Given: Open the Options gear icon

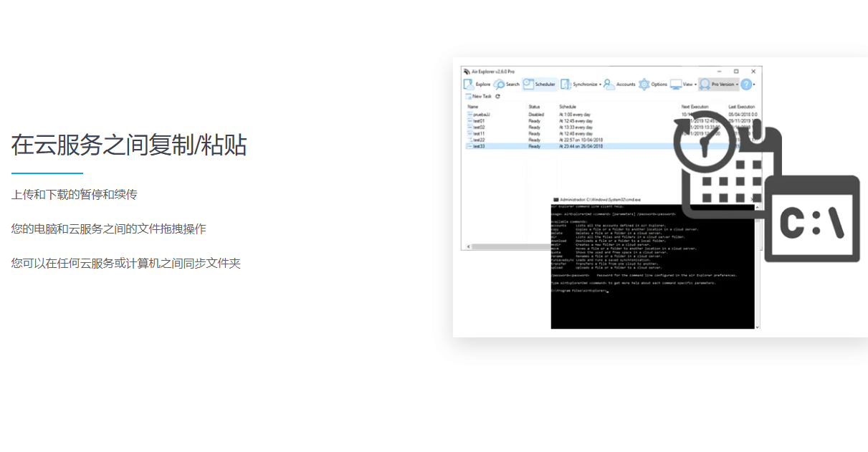Looking at the screenshot, I should tap(644, 84).
